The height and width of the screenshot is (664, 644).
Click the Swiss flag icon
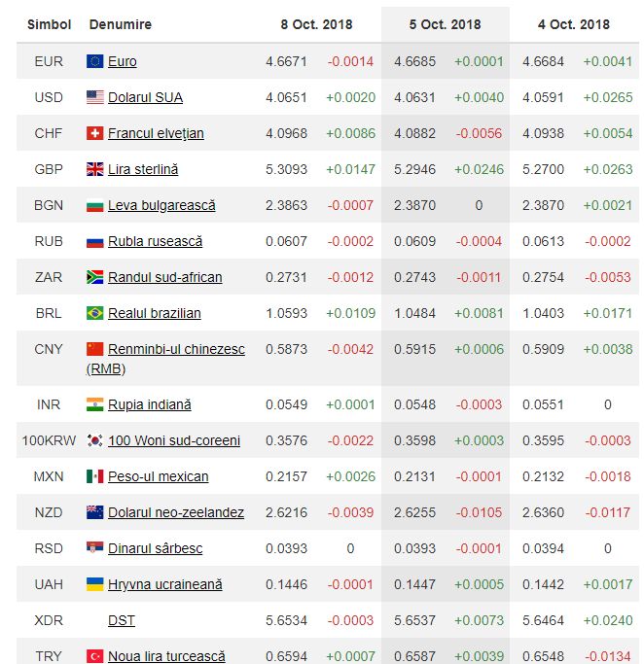(x=95, y=133)
